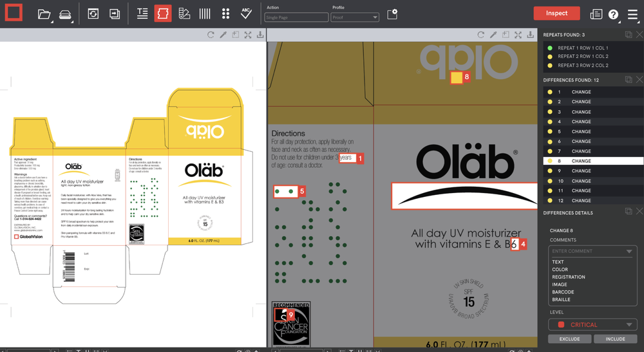
Task: Select the barcode inspection icon
Action: coord(205,14)
